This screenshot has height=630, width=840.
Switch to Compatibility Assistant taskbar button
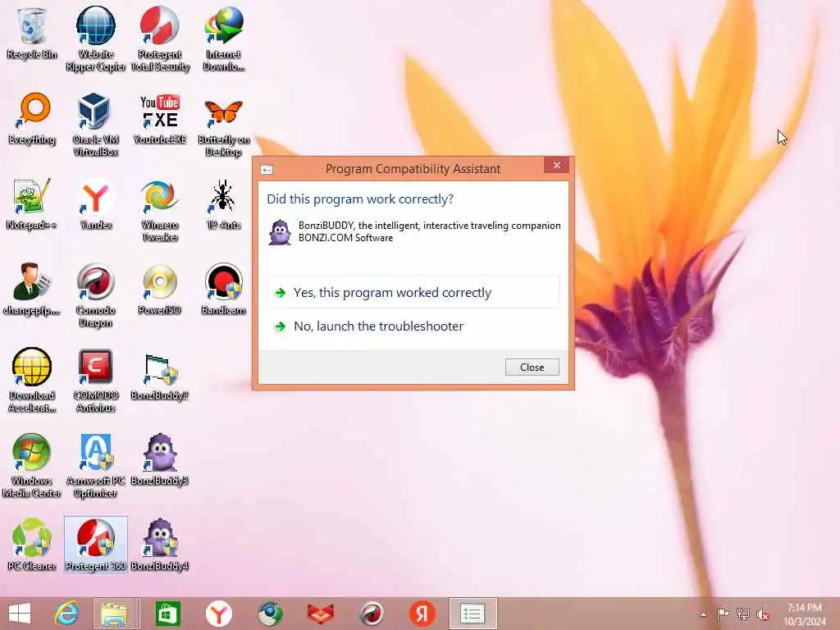[x=473, y=614]
